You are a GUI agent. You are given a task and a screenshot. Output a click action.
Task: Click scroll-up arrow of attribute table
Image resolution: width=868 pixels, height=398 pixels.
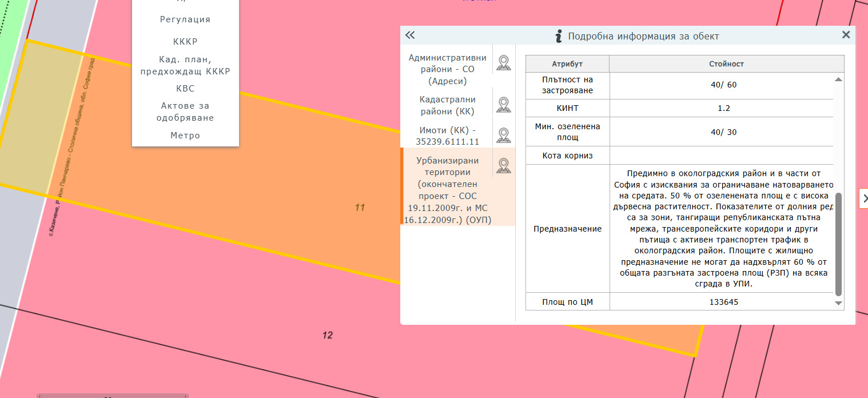[839, 79]
